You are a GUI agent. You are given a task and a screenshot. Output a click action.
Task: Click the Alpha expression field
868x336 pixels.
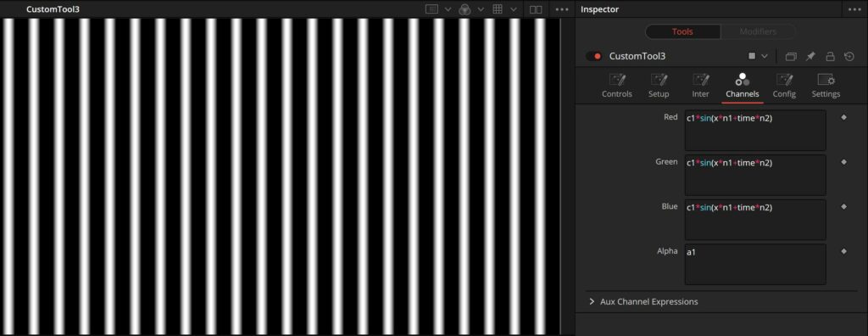pyautogui.click(x=755, y=265)
